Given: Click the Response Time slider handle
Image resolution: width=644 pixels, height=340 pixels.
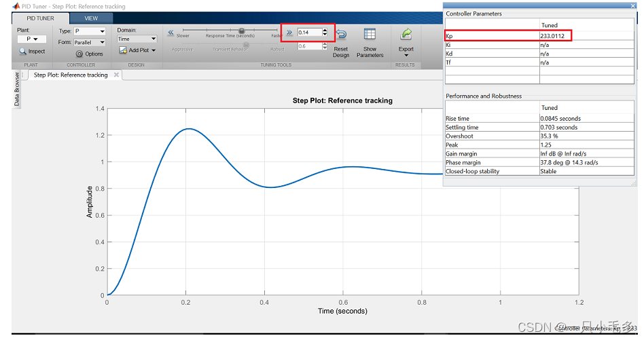Looking at the screenshot, I should coord(242,31).
